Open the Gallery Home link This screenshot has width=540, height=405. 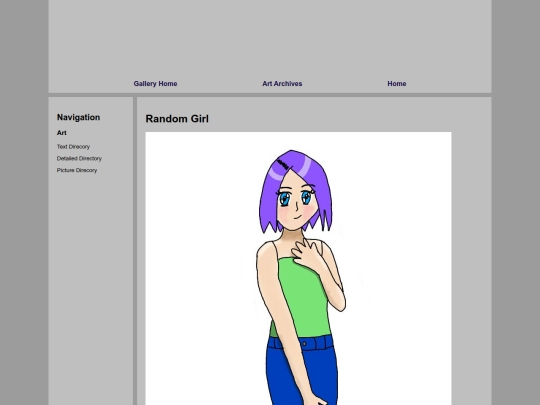155,84
